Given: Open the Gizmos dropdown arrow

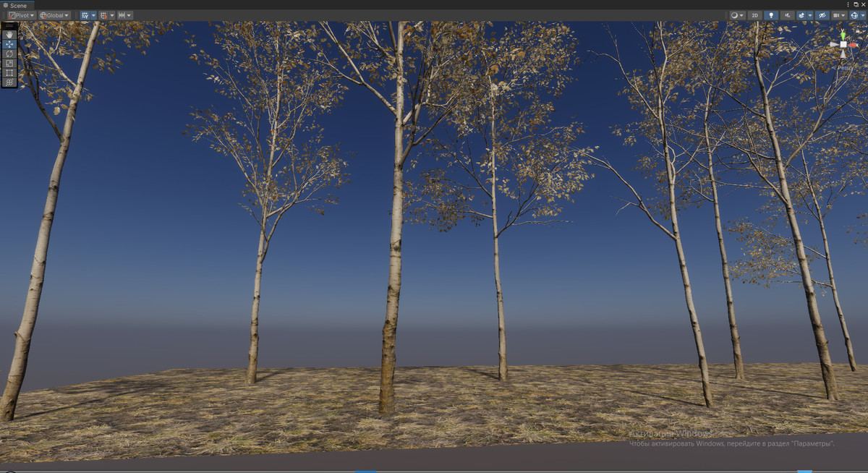Looking at the screenshot, I should [x=863, y=15].
